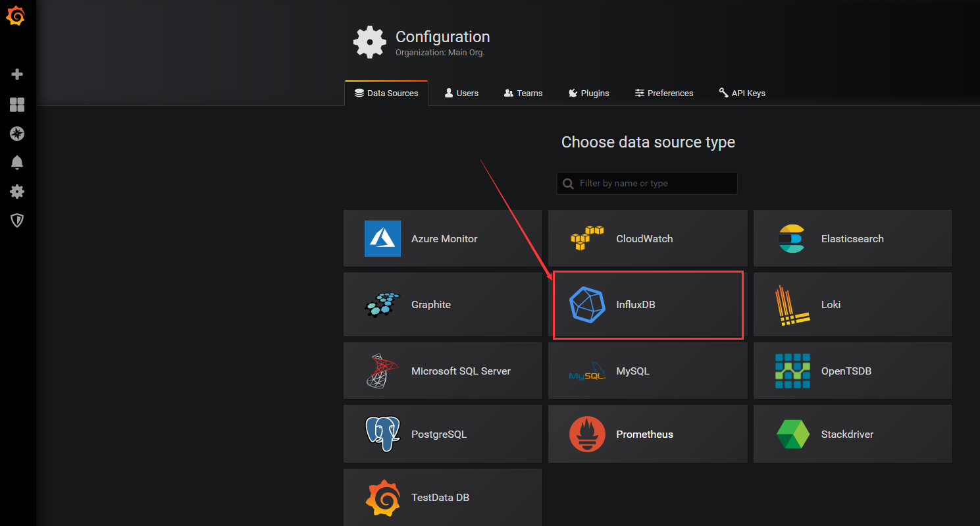Open the Server Admin shield icon
The width and height of the screenshot is (980, 526).
17,221
